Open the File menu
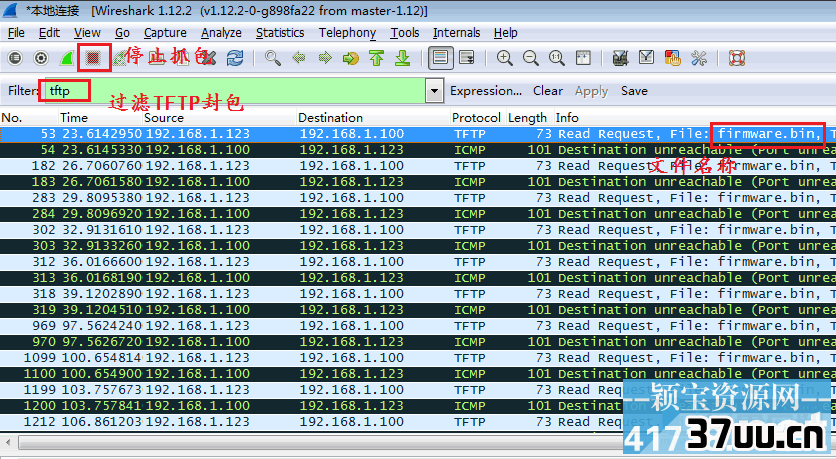Screen dimensions: 836x459 [x=16, y=33]
